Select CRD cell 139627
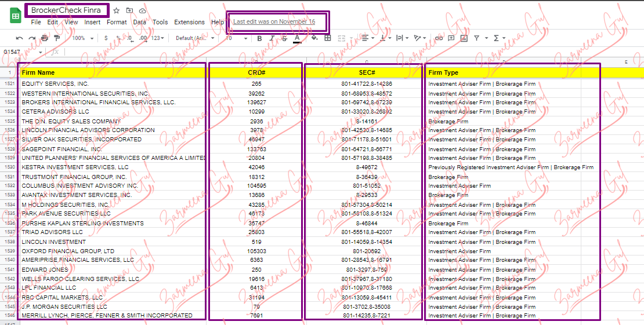 [x=256, y=102]
